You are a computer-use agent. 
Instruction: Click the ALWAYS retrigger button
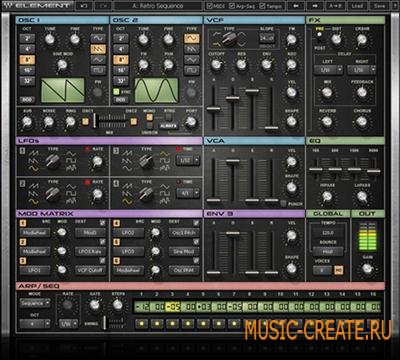[x=169, y=126]
